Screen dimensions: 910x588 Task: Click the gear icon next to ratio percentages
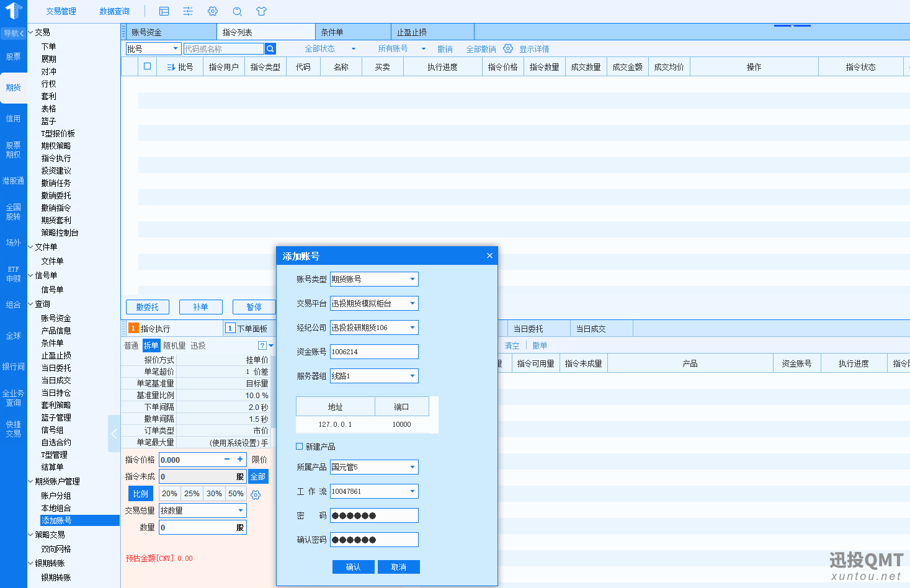(256, 494)
